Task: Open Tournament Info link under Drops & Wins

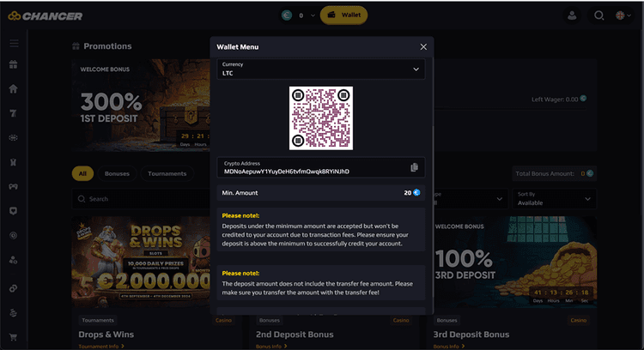Action: [x=101, y=347]
